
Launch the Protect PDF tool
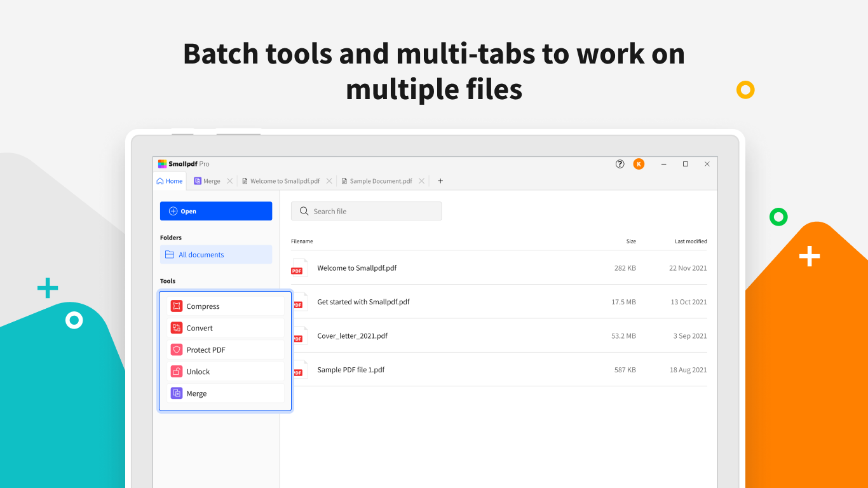pos(226,349)
